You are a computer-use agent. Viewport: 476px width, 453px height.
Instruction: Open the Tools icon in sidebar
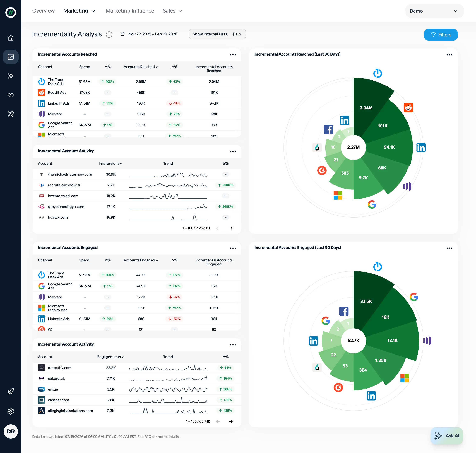(11, 114)
